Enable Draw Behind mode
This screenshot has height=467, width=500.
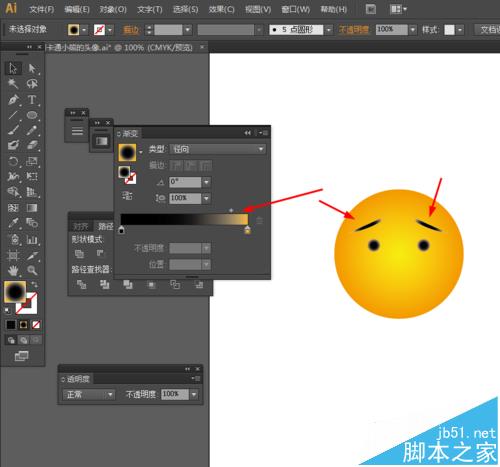[23, 340]
